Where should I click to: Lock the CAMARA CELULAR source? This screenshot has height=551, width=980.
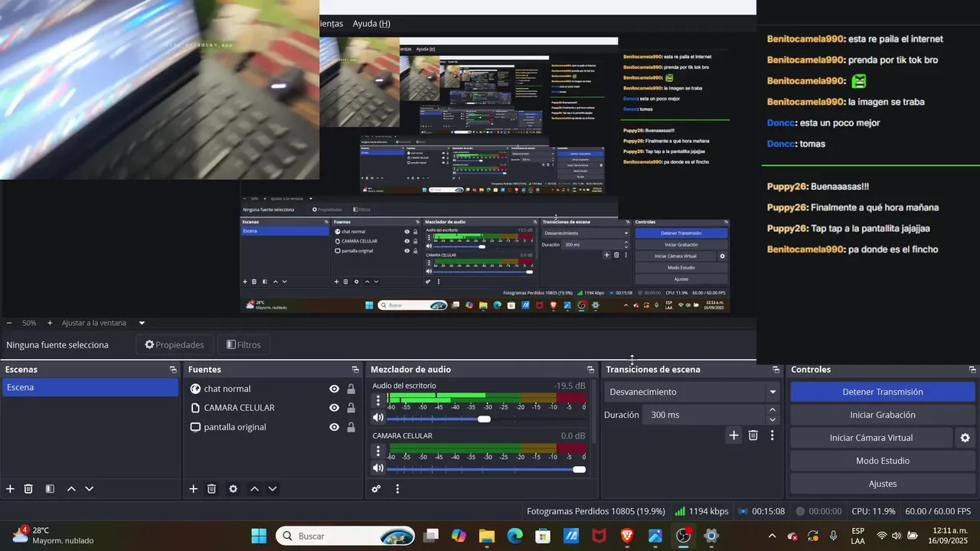coord(351,408)
